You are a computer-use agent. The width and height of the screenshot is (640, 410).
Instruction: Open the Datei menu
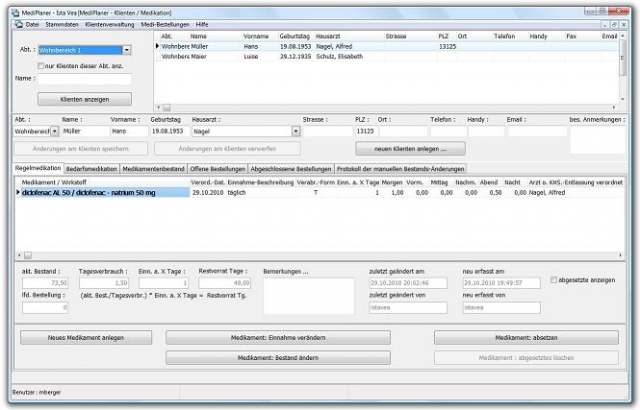pos(32,24)
